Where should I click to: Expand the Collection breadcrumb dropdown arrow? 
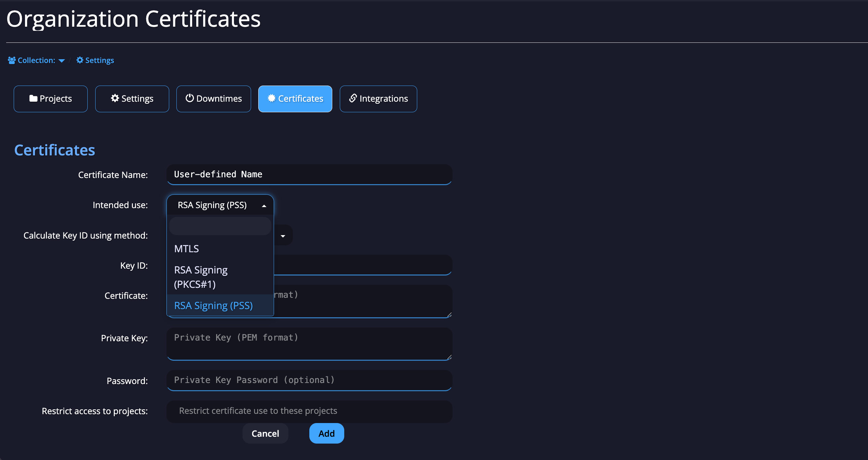[62, 61]
